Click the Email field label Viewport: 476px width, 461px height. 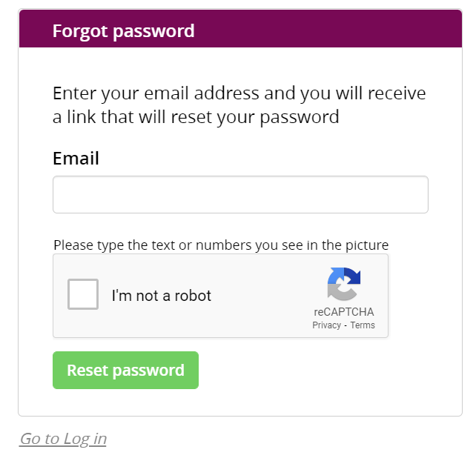(76, 159)
